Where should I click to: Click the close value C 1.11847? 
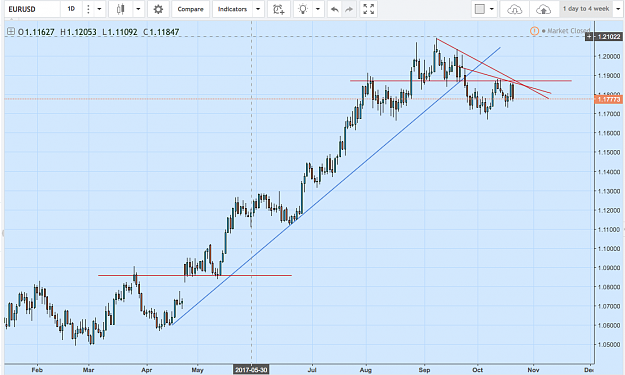point(161,32)
